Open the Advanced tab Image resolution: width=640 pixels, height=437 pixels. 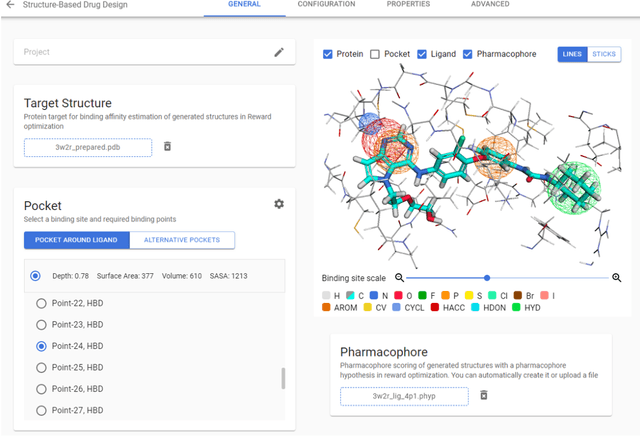click(489, 5)
